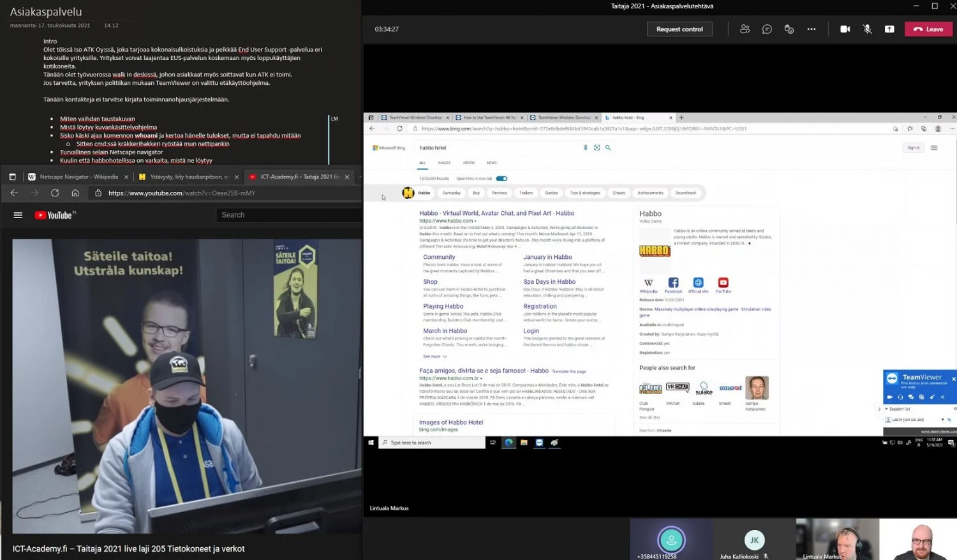Leave the Teams meeting
This screenshot has height=560, width=957.
928,29
